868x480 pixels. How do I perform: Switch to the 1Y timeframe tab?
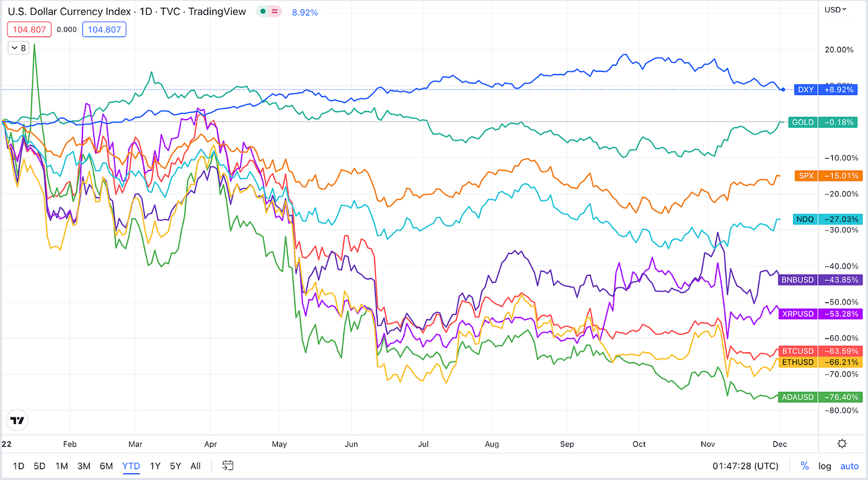[155, 466]
